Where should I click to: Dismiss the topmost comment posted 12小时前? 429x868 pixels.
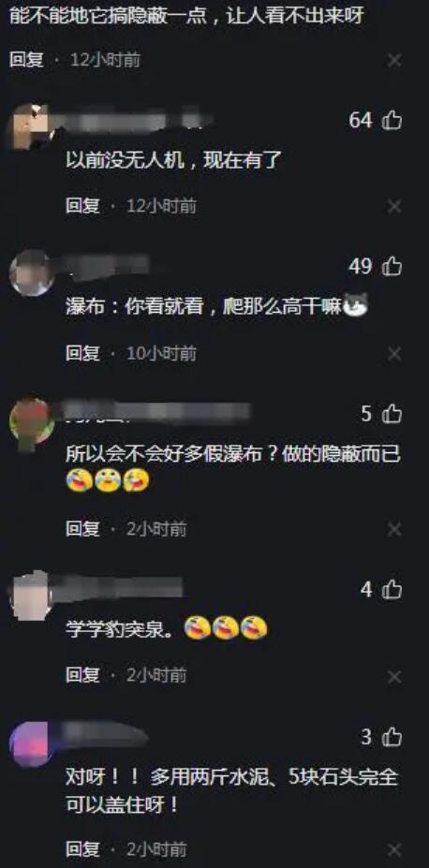[394, 60]
